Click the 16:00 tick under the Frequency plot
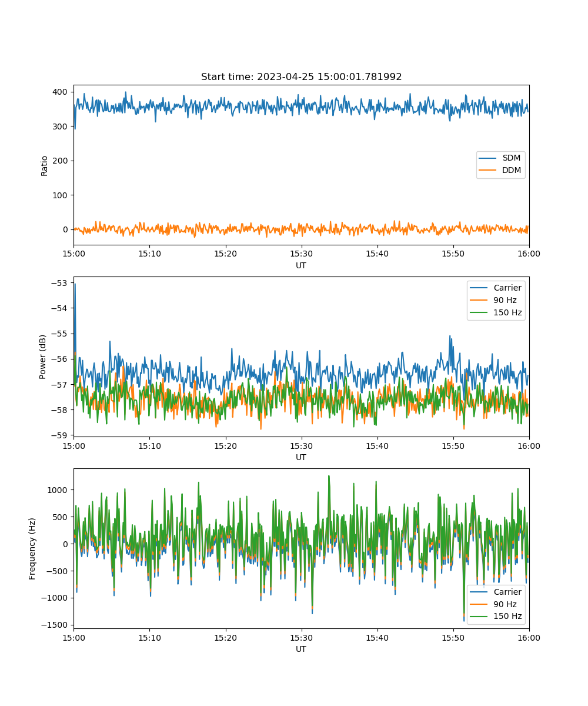This screenshot has width=588, height=706. point(529,637)
